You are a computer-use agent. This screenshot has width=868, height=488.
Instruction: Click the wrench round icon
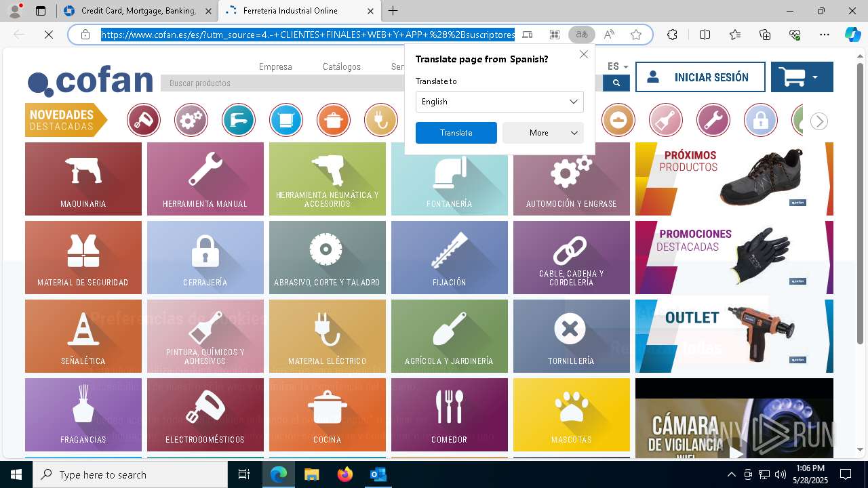click(x=713, y=121)
